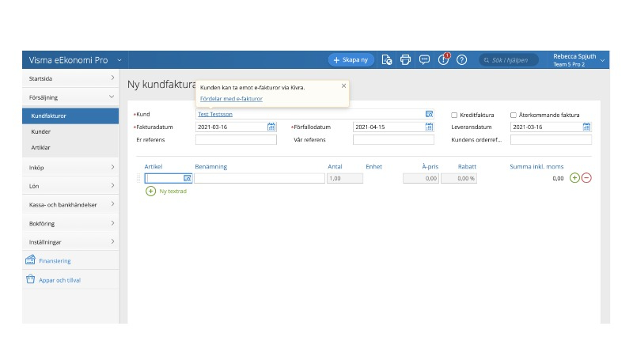Open the document search icon in top bar
The width and height of the screenshot is (633, 364).
(x=386, y=59)
